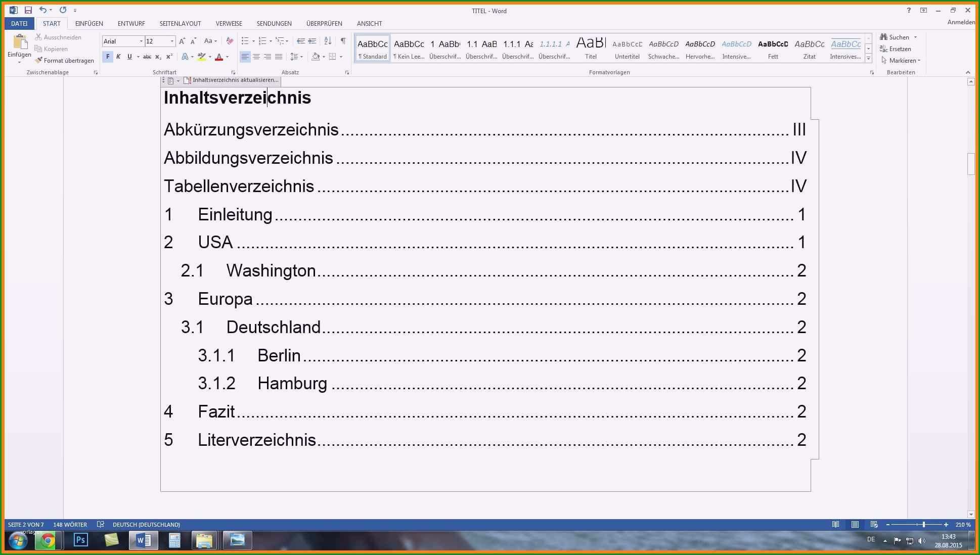Shrink font size with the smaller-A icon
The image size is (980, 555).
(193, 41)
